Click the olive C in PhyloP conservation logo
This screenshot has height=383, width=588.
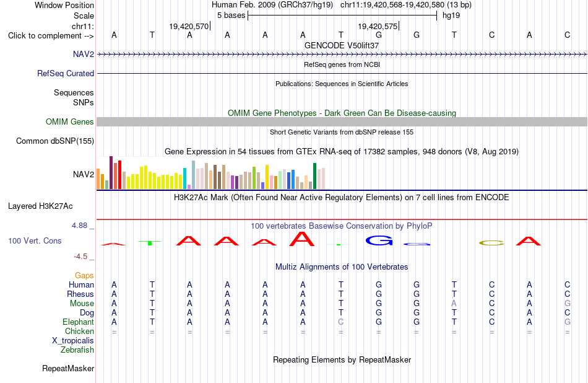[491, 243]
